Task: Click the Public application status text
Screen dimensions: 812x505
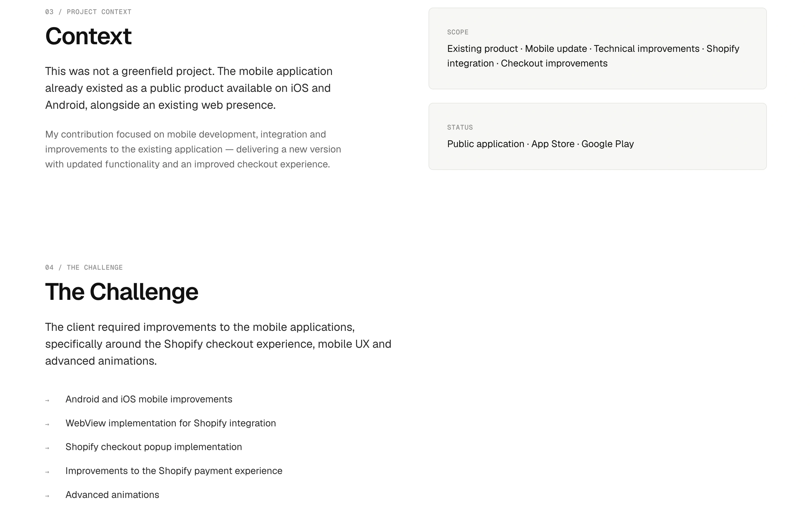Action: point(540,144)
